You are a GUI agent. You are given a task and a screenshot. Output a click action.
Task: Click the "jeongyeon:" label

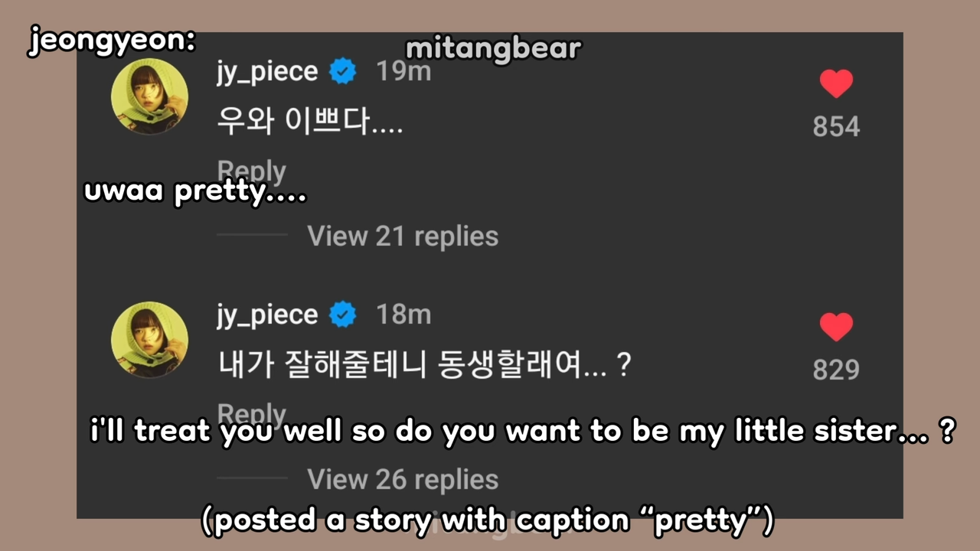click(112, 41)
